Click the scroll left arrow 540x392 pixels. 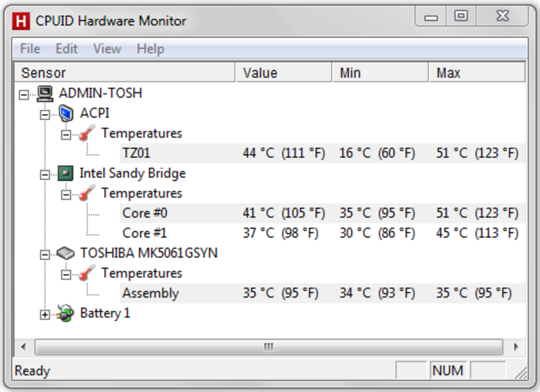click(x=24, y=347)
